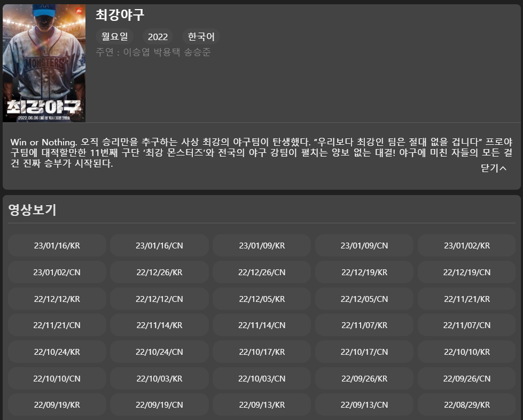Click the 영상보기 section heading

coord(33,210)
